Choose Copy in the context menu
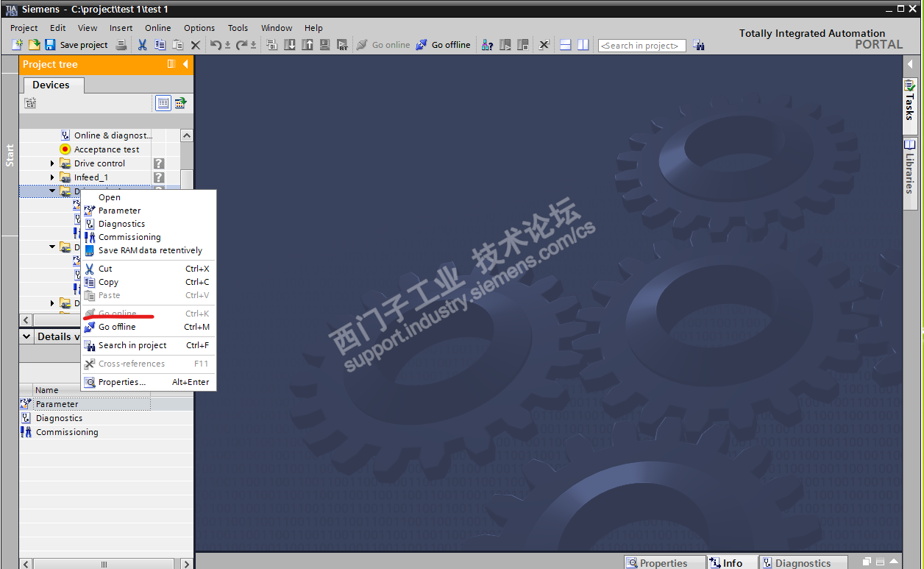The image size is (924, 569). click(x=148, y=282)
